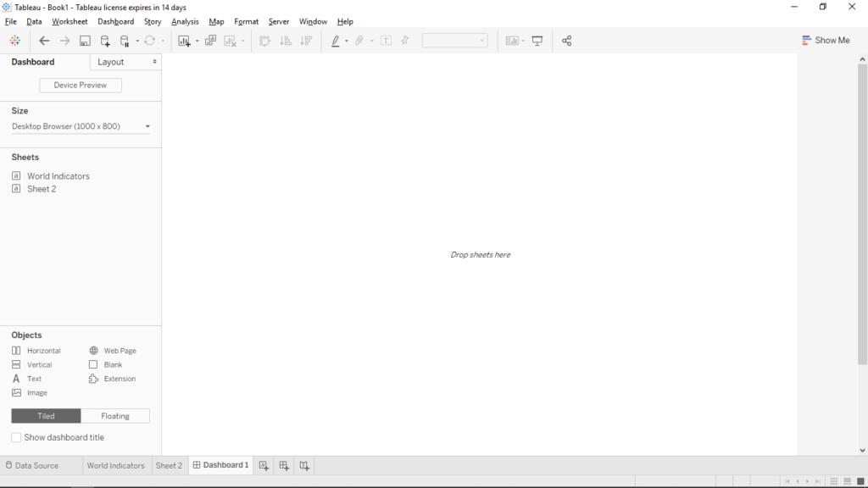Click the Device Preview button
Viewport: 868px width, 488px height.
coord(80,85)
